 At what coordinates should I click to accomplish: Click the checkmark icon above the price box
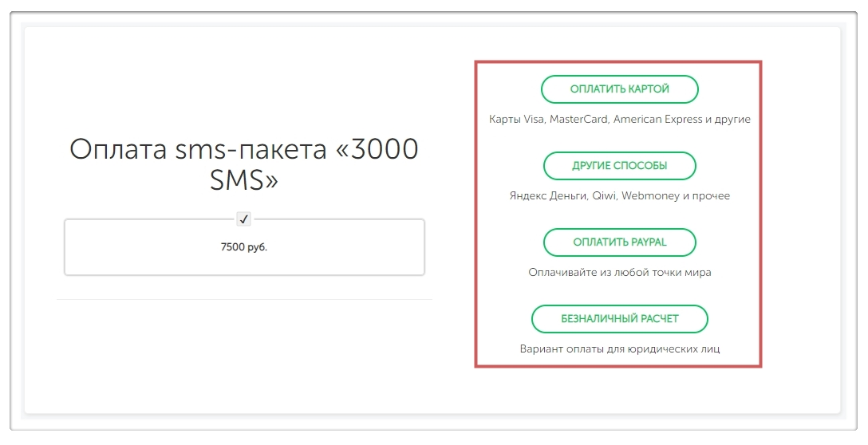point(244,219)
